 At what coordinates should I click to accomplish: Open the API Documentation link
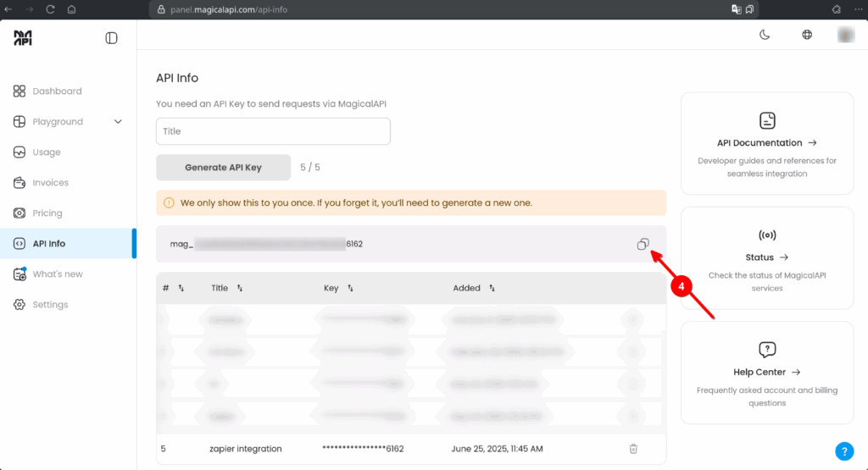[766, 142]
